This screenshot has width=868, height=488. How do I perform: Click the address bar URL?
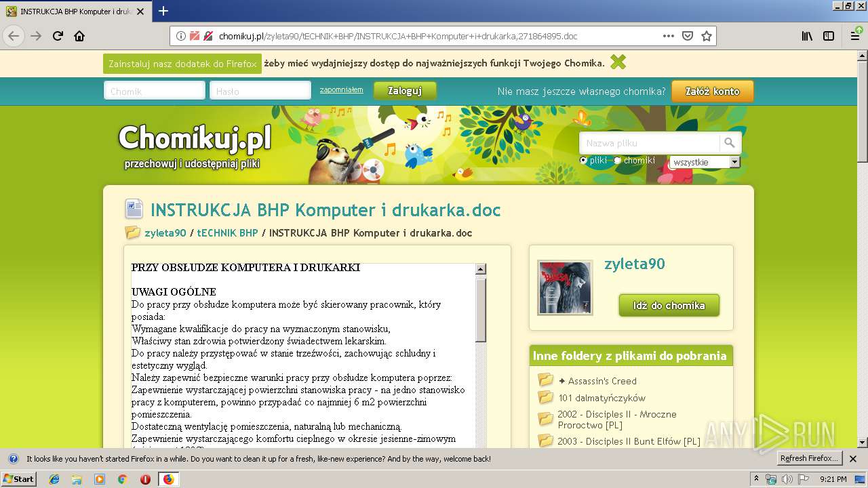[398, 36]
